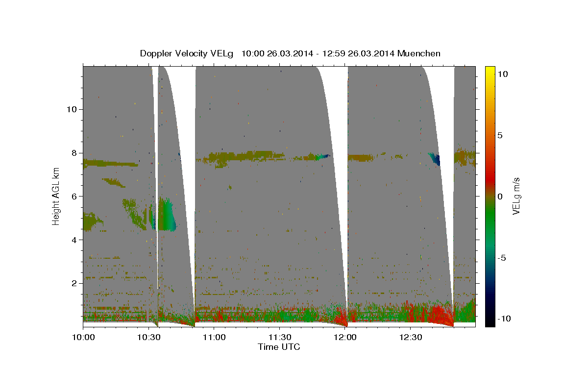Click the 'Time UTC' axis label
Image resolution: width=588 pixels, height=392 pixels.
tap(279, 347)
